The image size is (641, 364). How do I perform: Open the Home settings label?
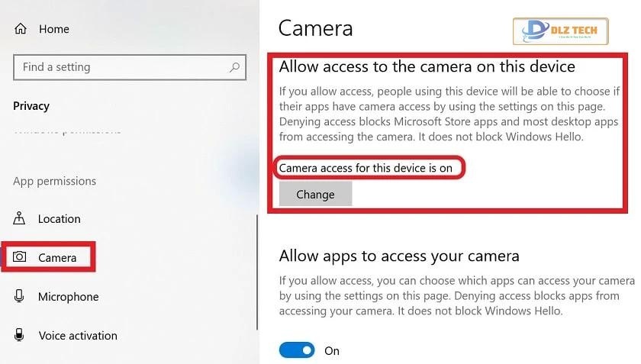pos(53,29)
